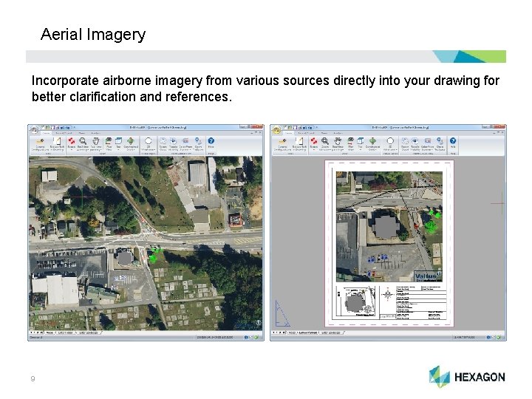Screen dimensions: 532x399
Task: Open the application menu orb in right window
Action: click(x=276, y=129)
